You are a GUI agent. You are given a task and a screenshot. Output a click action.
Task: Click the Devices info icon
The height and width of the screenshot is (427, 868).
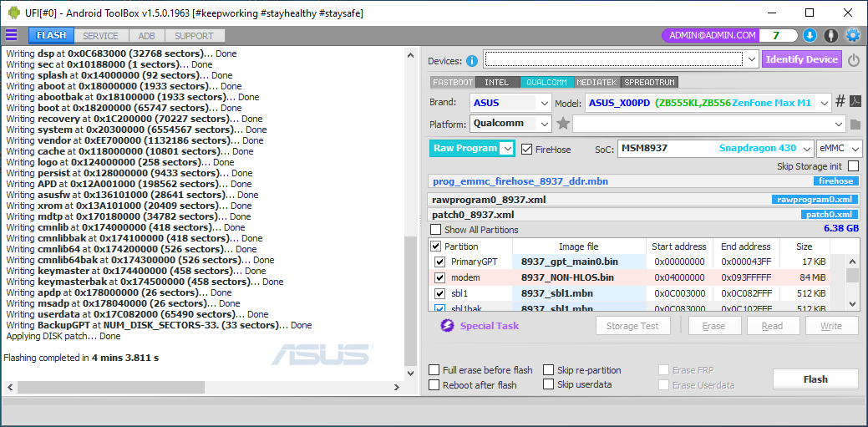(x=472, y=61)
